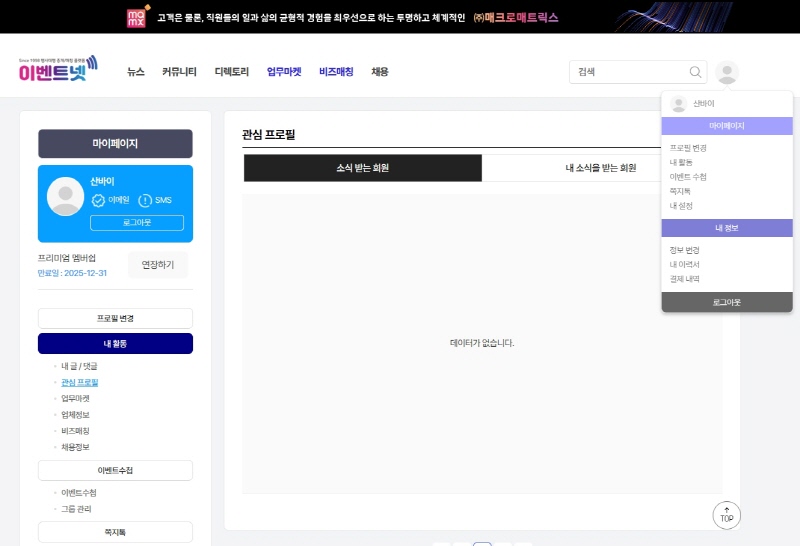Click the 프로필 변경 sidebar button
This screenshot has width=800, height=546.
click(115, 318)
